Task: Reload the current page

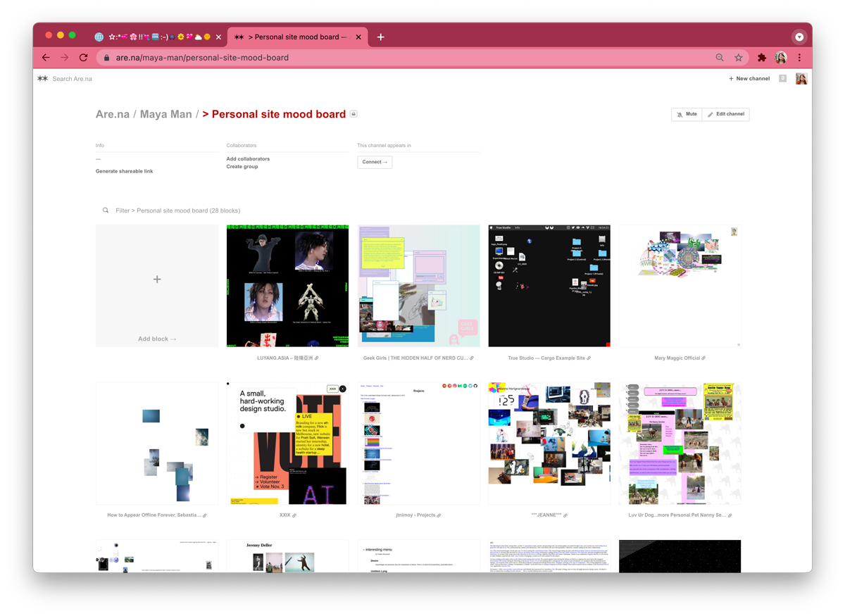Action: [83, 58]
